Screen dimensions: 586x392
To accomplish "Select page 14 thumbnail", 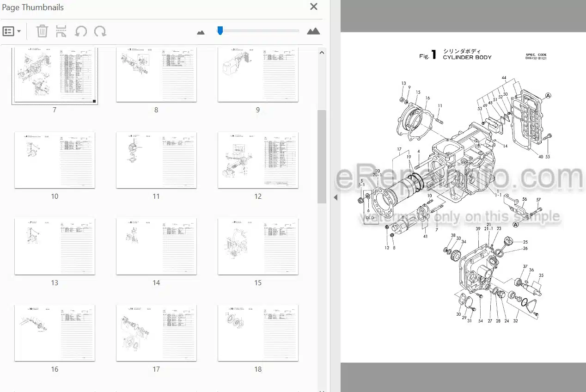I will tap(156, 246).
